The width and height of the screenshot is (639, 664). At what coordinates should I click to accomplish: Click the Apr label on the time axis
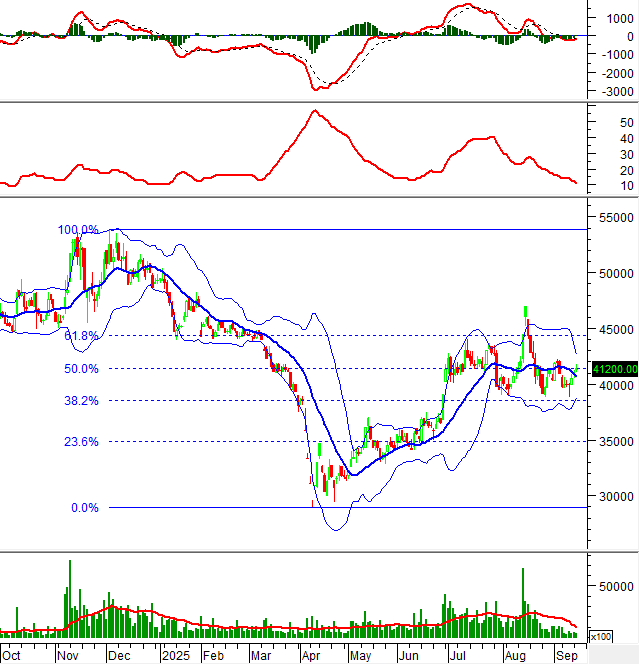coord(311,656)
